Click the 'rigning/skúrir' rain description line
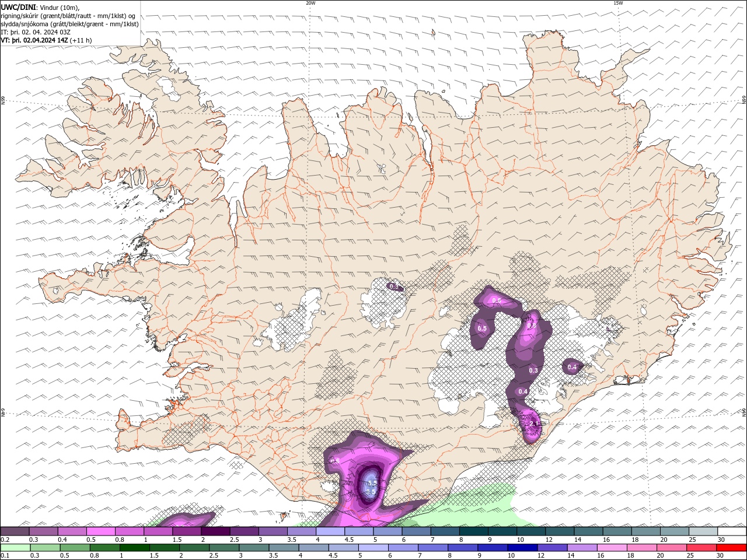This screenshot has width=747, height=560. (x=68, y=16)
